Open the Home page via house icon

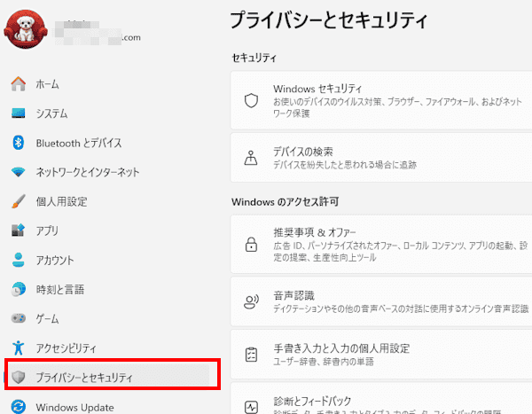19,84
